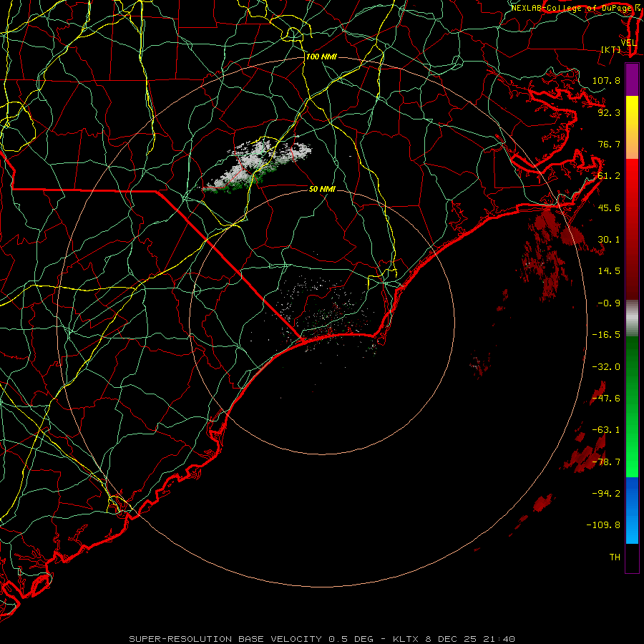Viewport: 644px width, 644px height.
Task: Select the -63.1 scale value
Action: (606, 430)
